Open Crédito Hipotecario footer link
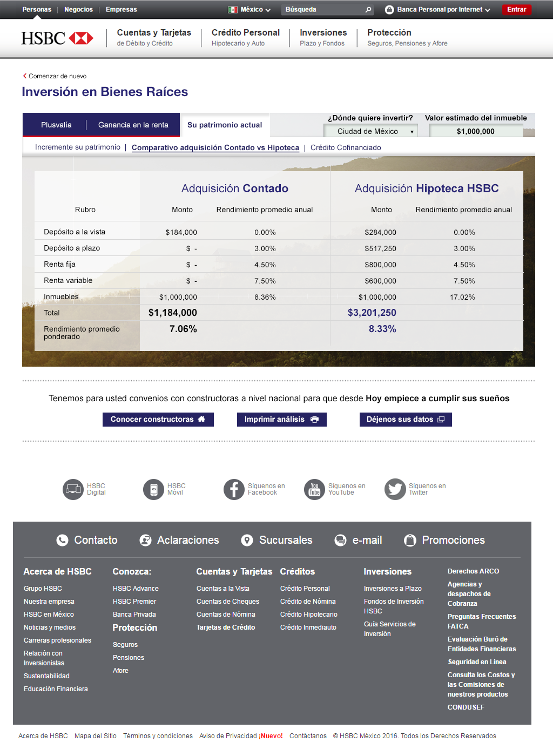 (x=309, y=615)
